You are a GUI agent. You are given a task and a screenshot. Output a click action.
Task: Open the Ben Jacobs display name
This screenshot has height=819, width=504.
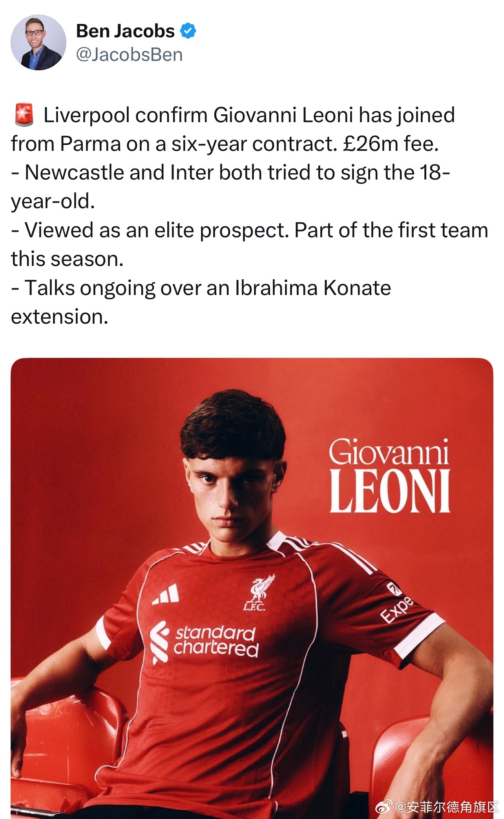point(125,31)
